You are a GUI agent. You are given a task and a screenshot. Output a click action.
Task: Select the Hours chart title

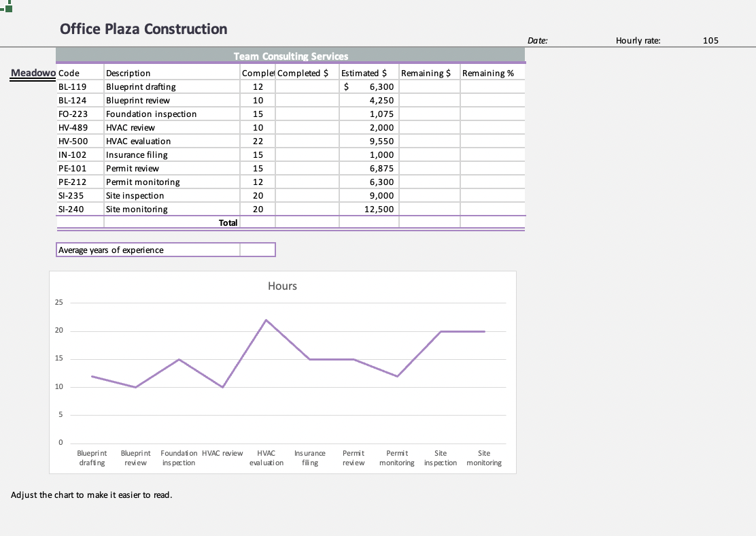(x=282, y=286)
